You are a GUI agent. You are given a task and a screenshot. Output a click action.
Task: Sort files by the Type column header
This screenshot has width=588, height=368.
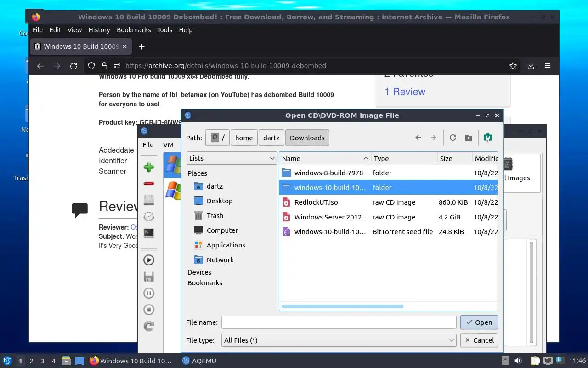(x=404, y=158)
